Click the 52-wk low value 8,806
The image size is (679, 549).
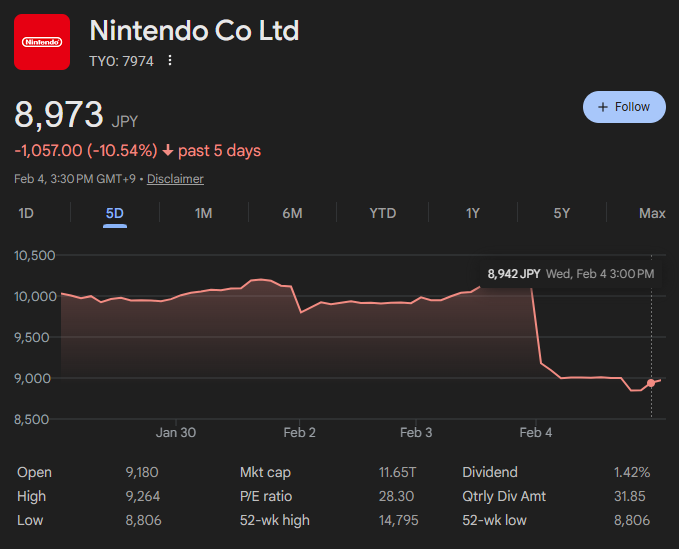632,520
